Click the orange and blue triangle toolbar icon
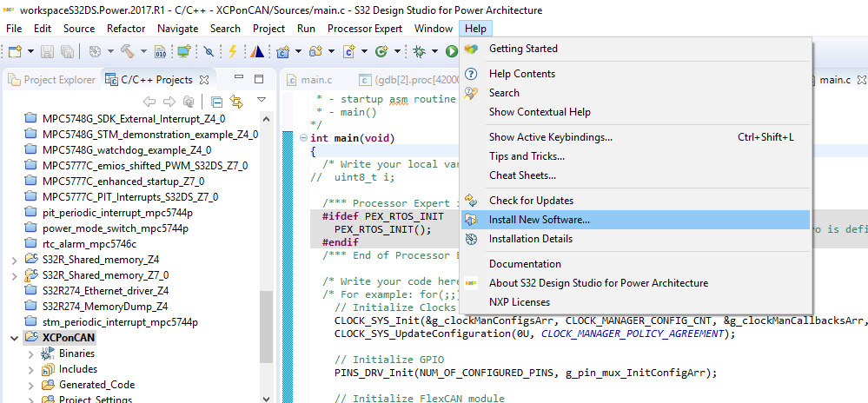The height and width of the screenshot is (403, 868). 256,51
